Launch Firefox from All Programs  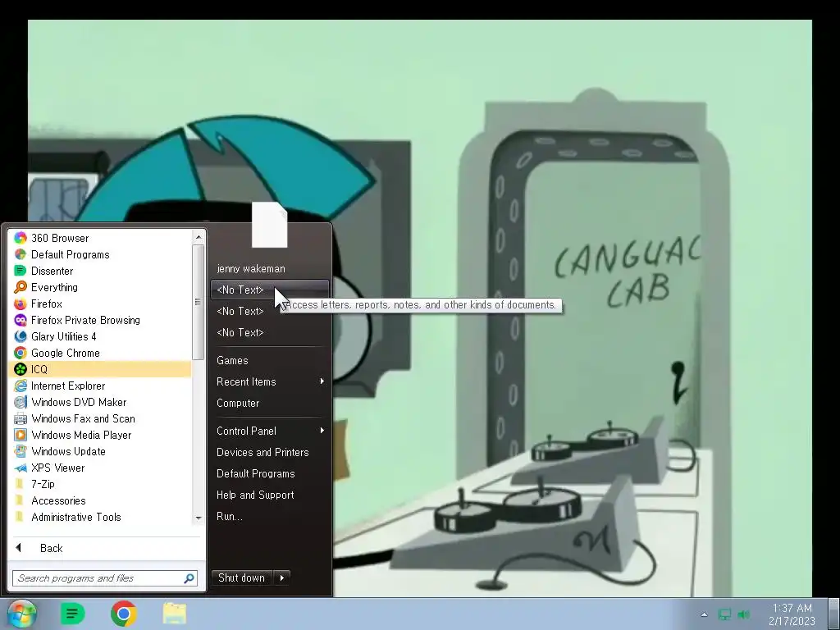coord(100,304)
